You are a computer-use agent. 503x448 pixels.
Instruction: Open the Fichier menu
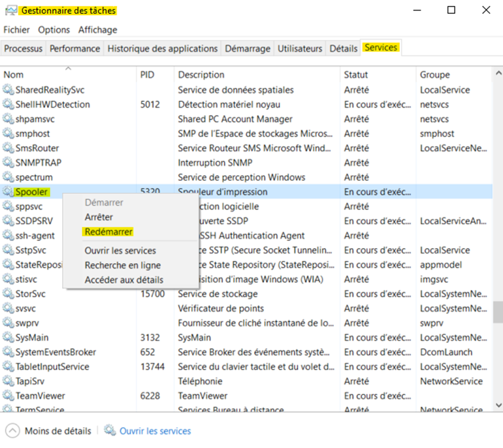[16, 29]
